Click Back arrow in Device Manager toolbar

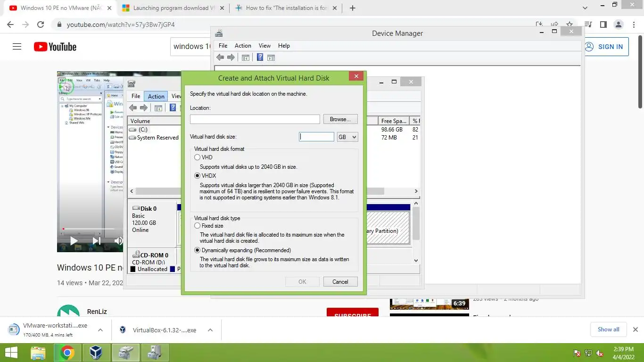[220, 58]
